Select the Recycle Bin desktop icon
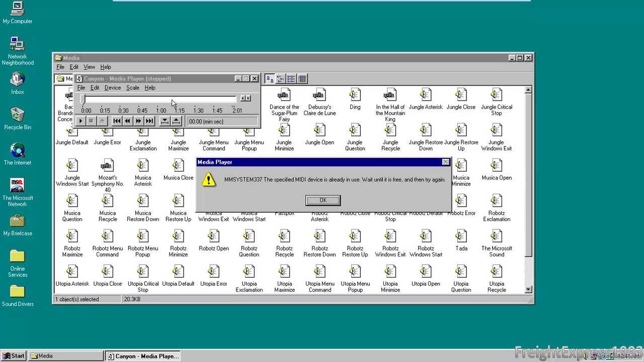 [x=18, y=119]
